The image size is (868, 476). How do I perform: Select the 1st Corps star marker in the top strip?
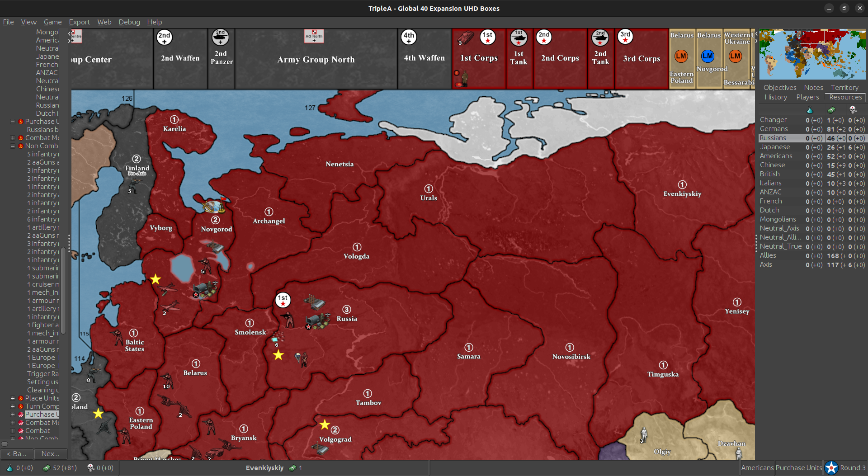coord(487,37)
